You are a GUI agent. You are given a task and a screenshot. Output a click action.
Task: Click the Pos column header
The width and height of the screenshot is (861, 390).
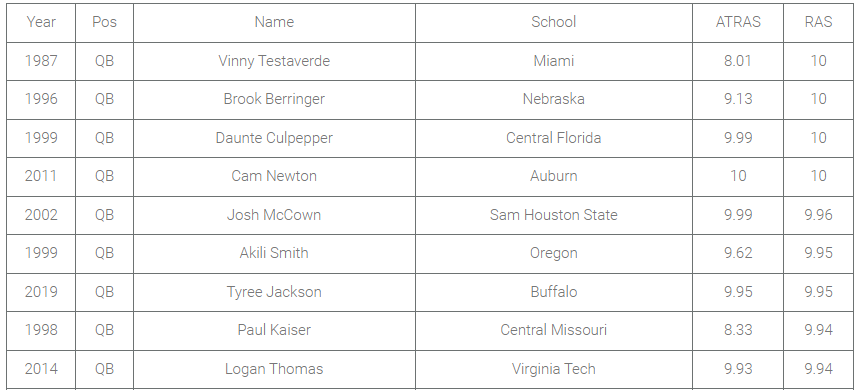pos(104,22)
